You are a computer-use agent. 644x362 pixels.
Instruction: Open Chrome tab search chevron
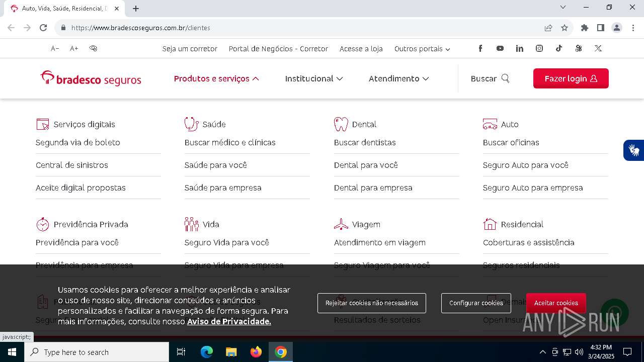pyautogui.click(x=563, y=7)
